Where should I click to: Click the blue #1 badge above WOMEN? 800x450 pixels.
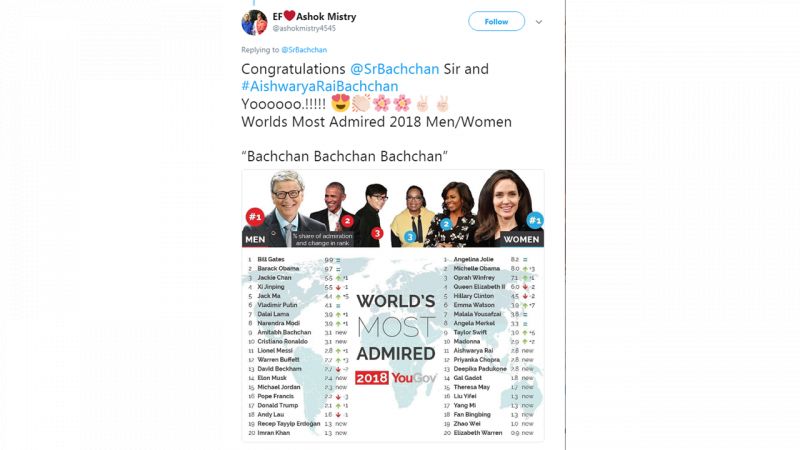tap(535, 220)
